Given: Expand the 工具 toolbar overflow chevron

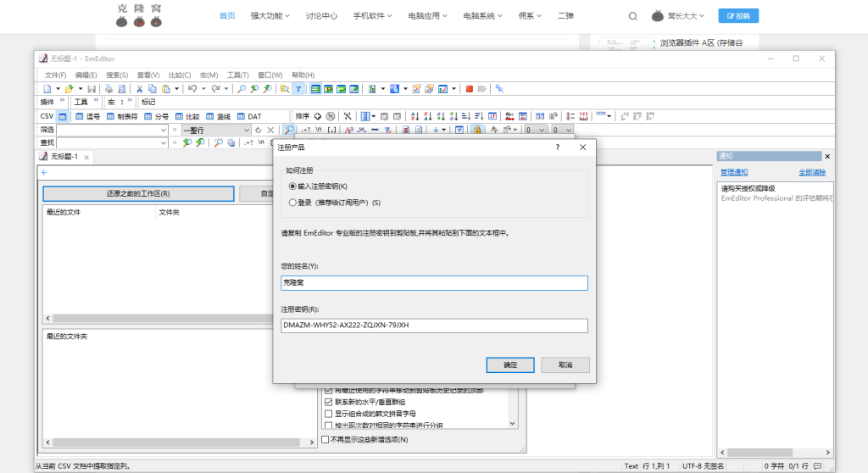Looking at the screenshot, I should pos(96,101).
